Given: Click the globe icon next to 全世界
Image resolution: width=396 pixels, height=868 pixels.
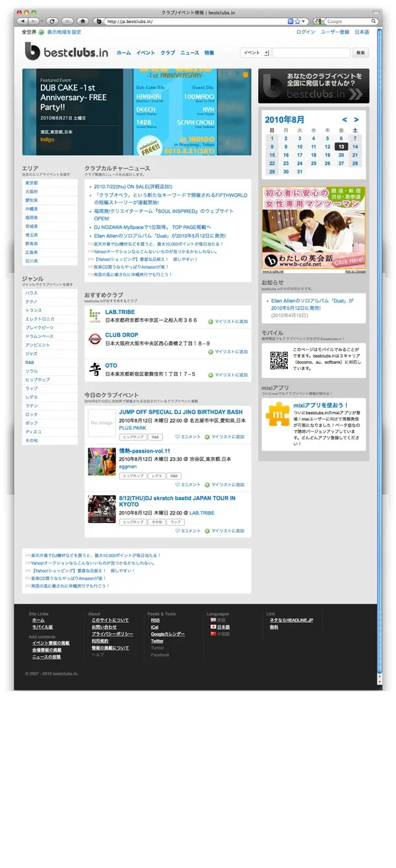Looking at the screenshot, I should pyautogui.click(x=41, y=32).
